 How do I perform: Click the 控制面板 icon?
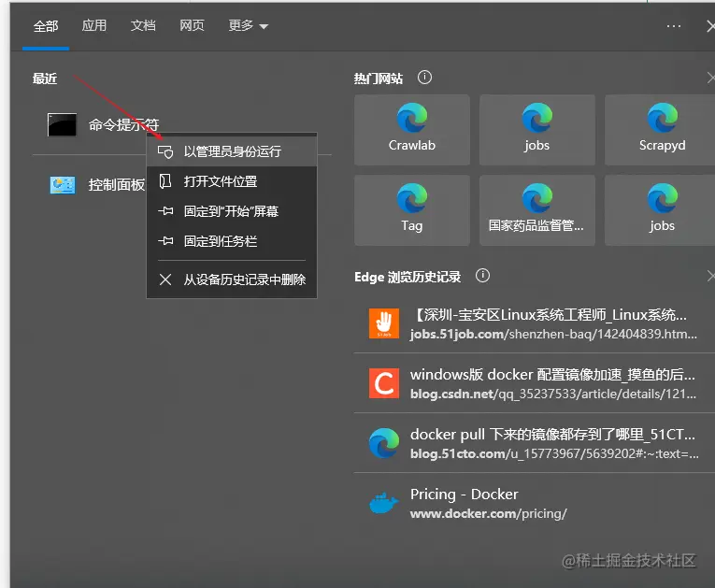(x=63, y=185)
